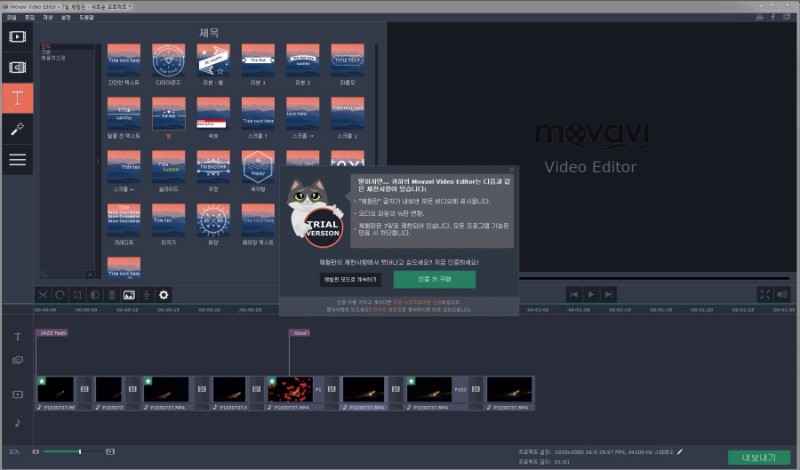Click the continue in trial mode button
Viewport: 800px width, 470px height.
351,280
